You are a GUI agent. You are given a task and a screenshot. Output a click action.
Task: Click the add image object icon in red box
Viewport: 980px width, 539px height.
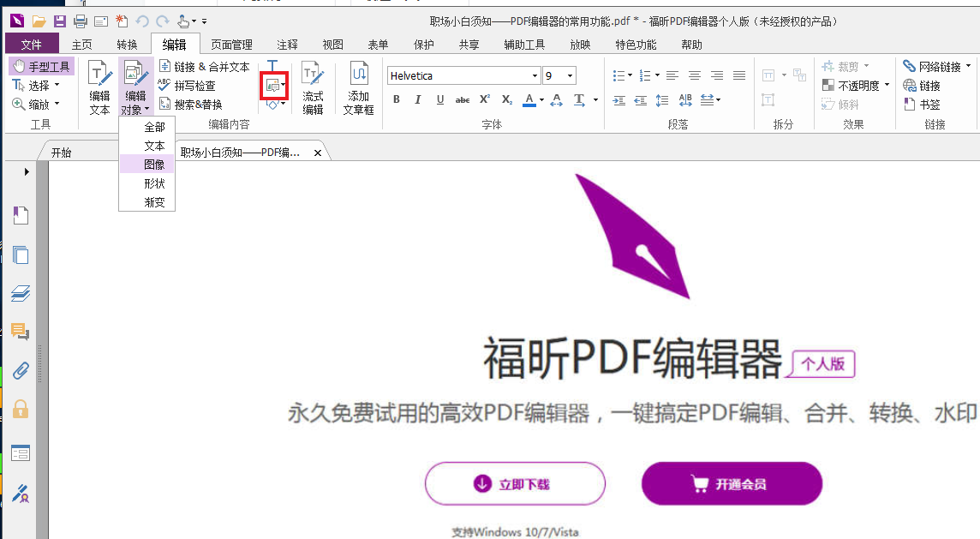pos(272,86)
